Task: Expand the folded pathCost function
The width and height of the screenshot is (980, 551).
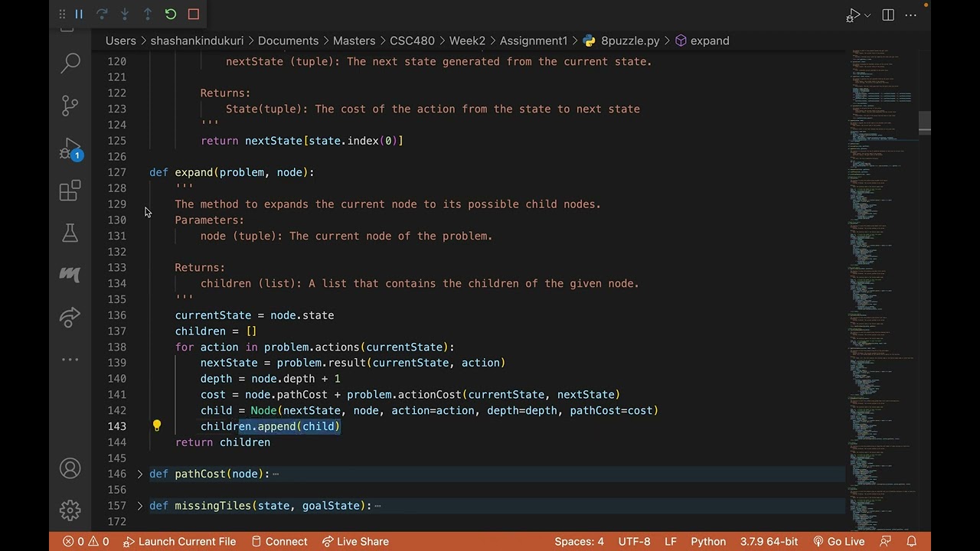Action: [139, 474]
